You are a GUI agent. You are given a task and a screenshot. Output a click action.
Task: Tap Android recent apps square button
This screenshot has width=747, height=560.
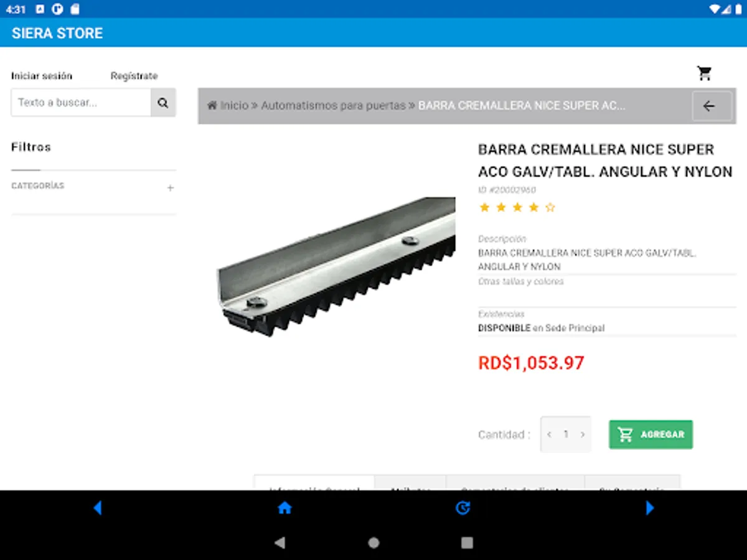[x=467, y=543]
